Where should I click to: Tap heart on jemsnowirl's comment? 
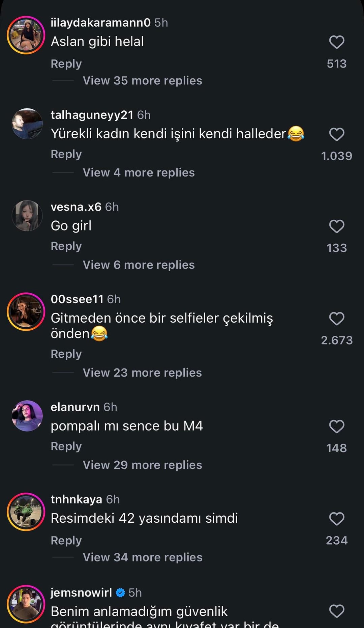336,611
